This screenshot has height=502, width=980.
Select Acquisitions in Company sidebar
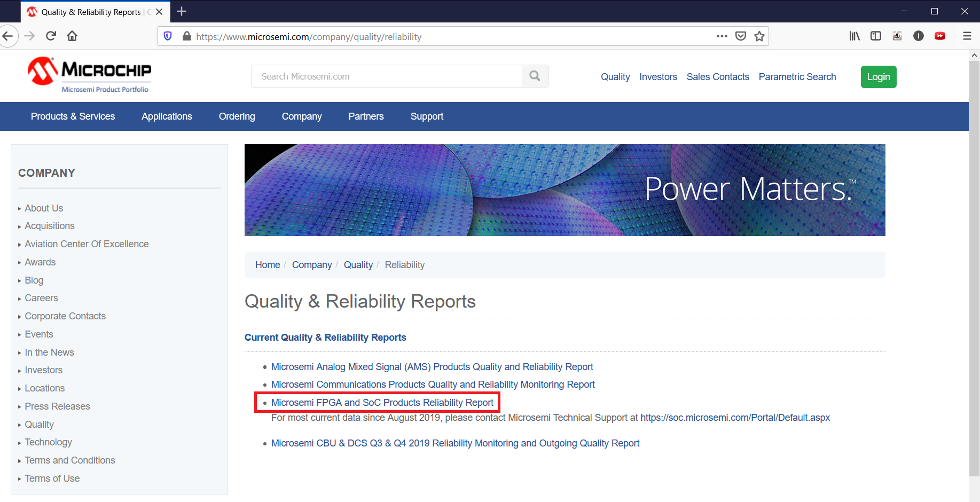[50, 226]
